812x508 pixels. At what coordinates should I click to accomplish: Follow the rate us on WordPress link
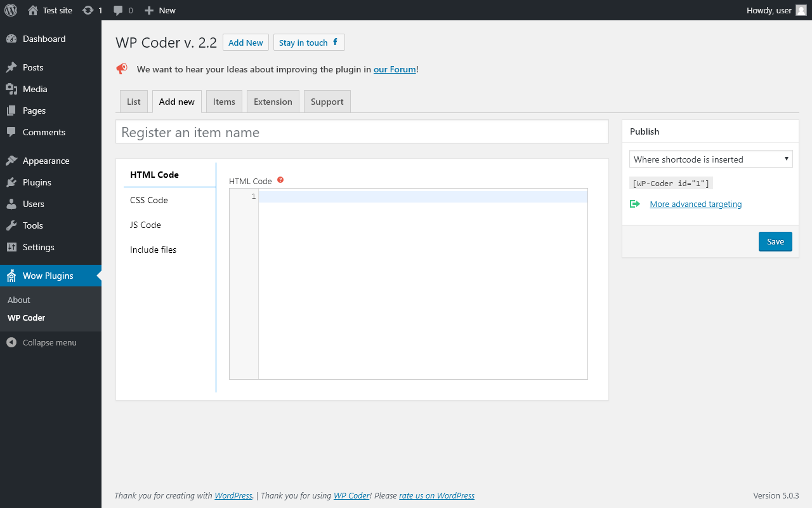tap(436, 495)
